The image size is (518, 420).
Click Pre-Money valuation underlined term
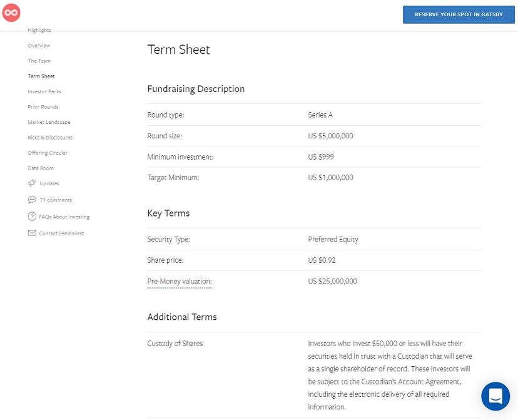tap(180, 282)
